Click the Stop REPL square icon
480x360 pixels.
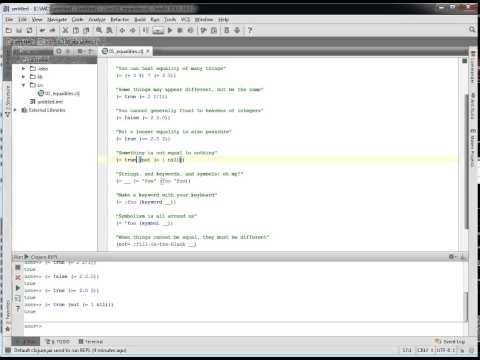tap(18, 267)
